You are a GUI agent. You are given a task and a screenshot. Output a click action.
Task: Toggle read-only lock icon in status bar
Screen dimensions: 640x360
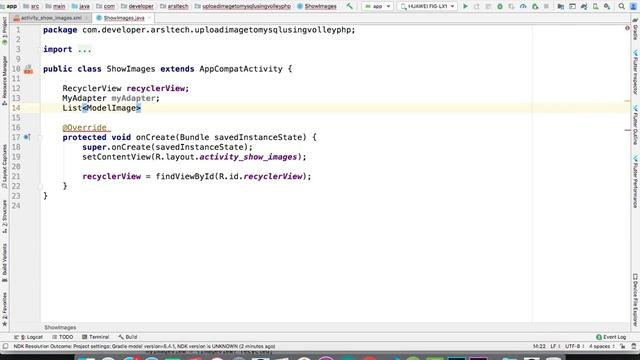click(622, 346)
